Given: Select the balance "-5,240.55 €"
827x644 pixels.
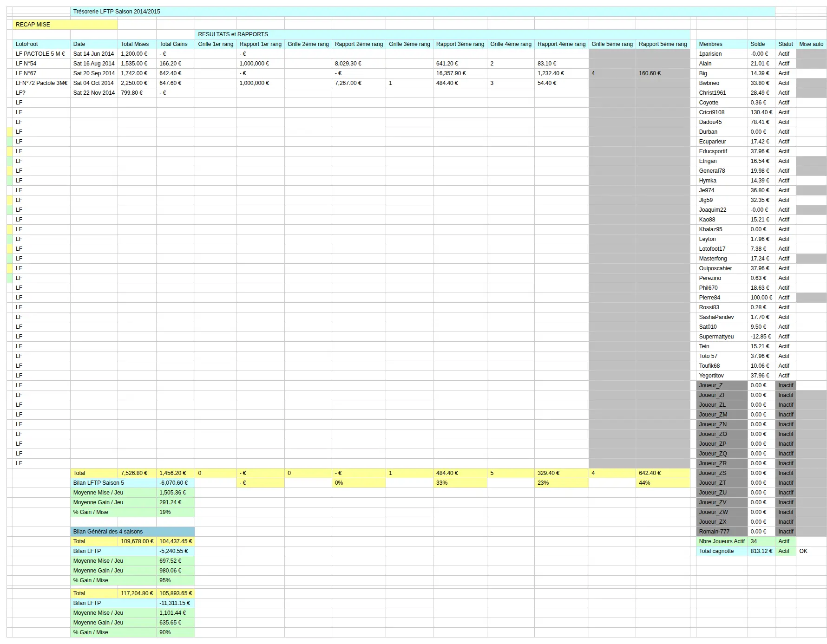Looking at the screenshot, I should (176, 551).
